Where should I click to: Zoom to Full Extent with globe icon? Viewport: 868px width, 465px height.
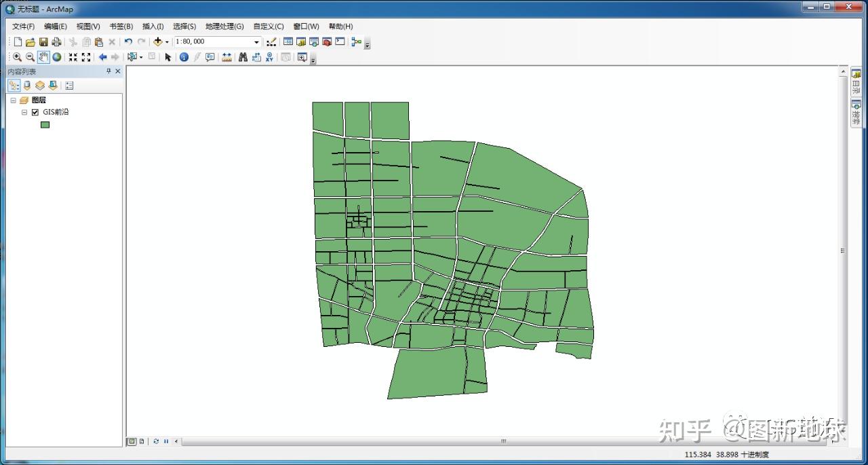pos(57,57)
